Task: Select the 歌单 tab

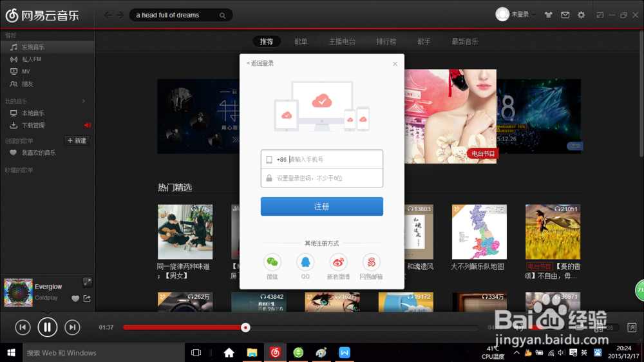Action: (301, 41)
